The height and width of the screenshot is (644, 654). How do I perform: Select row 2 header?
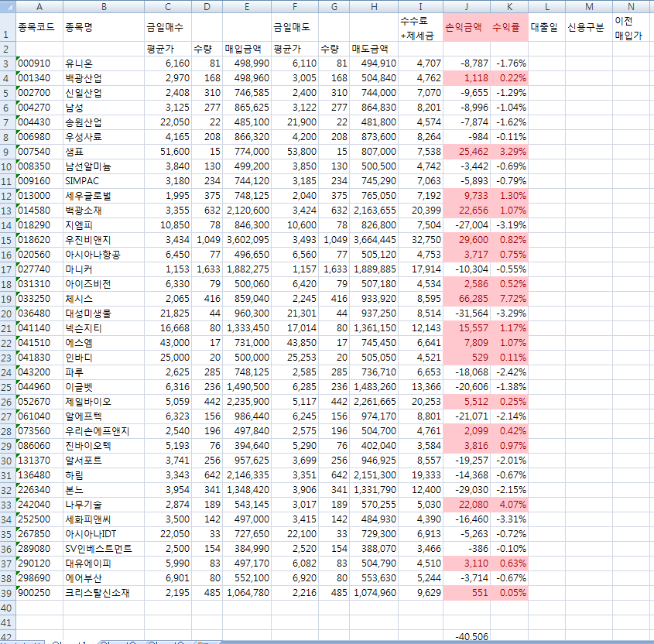tap(8, 49)
